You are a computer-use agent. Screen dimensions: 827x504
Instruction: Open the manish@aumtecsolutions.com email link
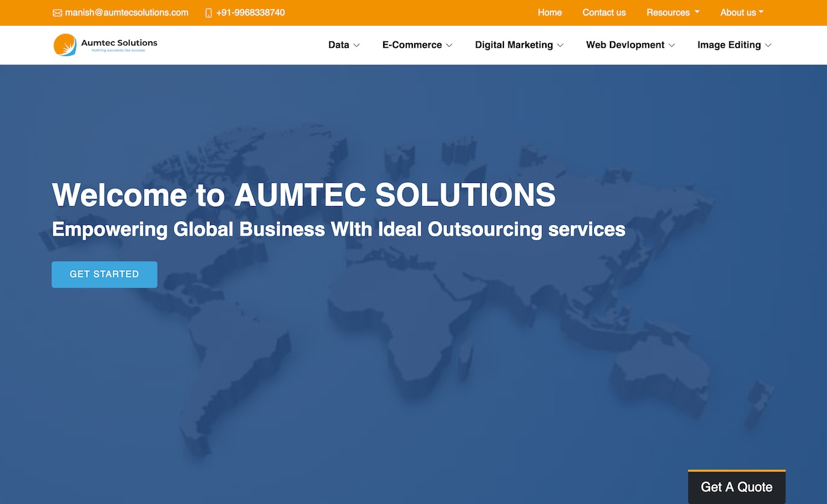pos(127,12)
